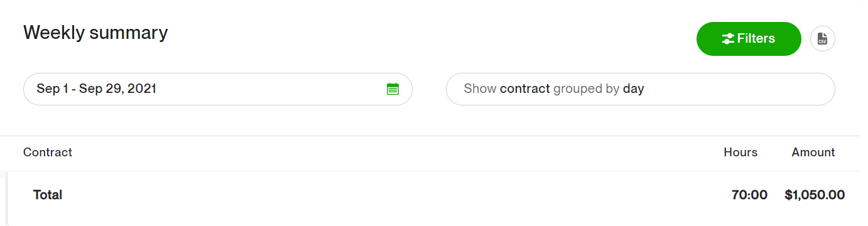Change the bold 'contract' grouping option
This screenshot has width=868, height=226.
click(525, 89)
